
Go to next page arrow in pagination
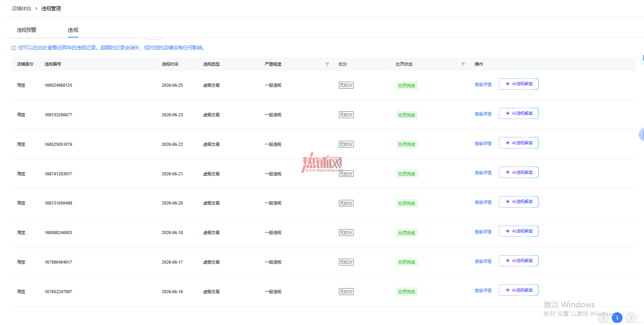coord(631,318)
